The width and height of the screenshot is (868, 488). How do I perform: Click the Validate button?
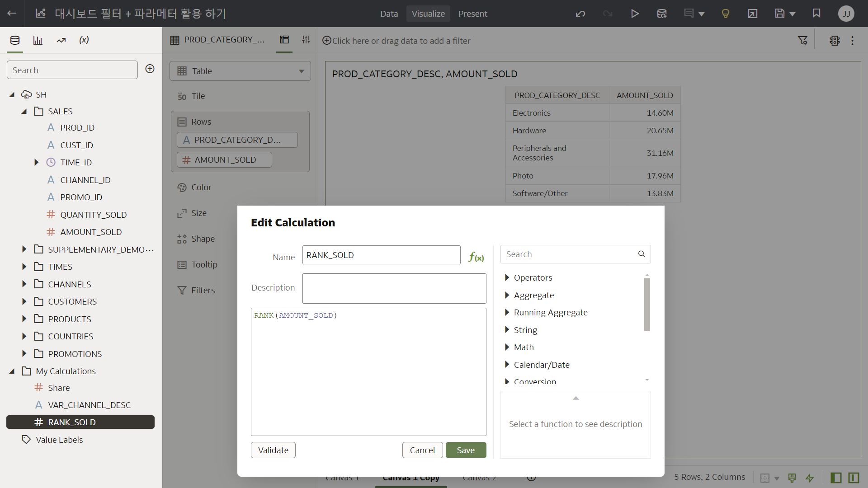tap(273, 450)
